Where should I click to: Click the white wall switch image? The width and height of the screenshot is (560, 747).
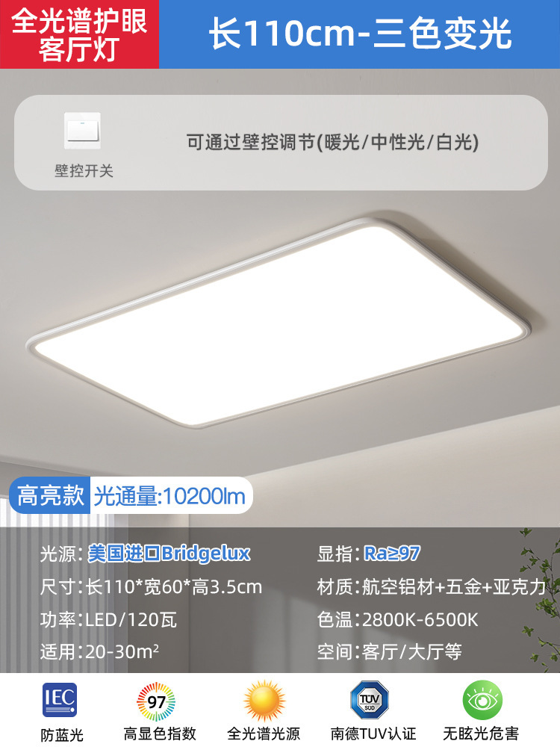tap(83, 130)
